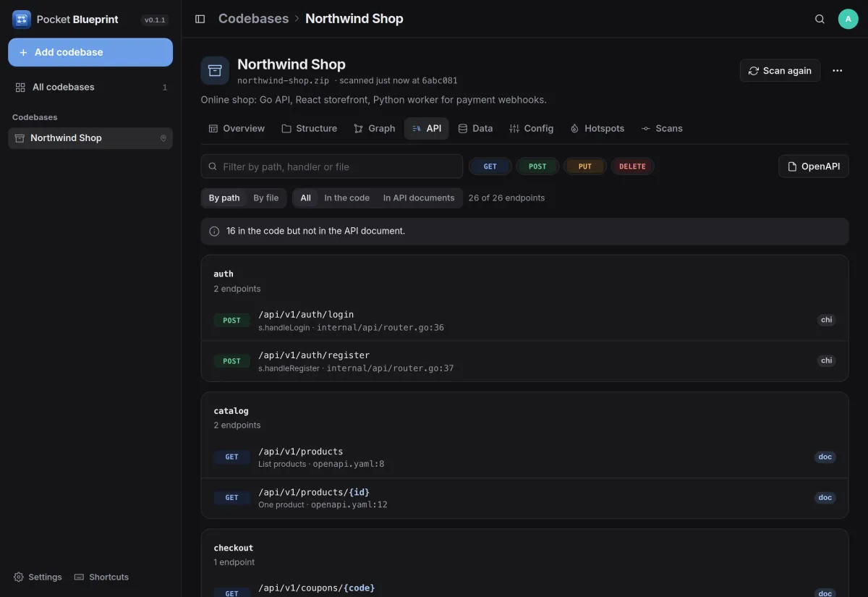868x597 pixels.
Task: Open the OpenAPI document button
Action: click(x=814, y=166)
